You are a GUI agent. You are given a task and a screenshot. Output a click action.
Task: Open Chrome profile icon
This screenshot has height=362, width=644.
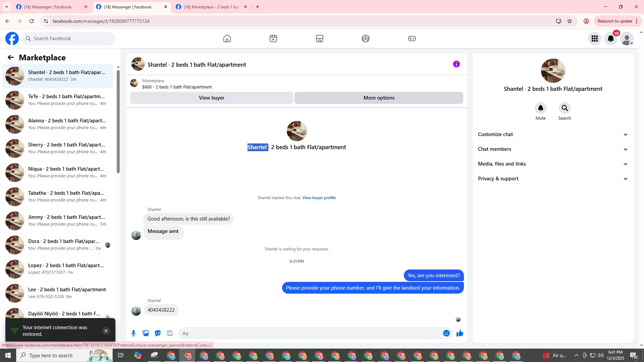click(586, 21)
